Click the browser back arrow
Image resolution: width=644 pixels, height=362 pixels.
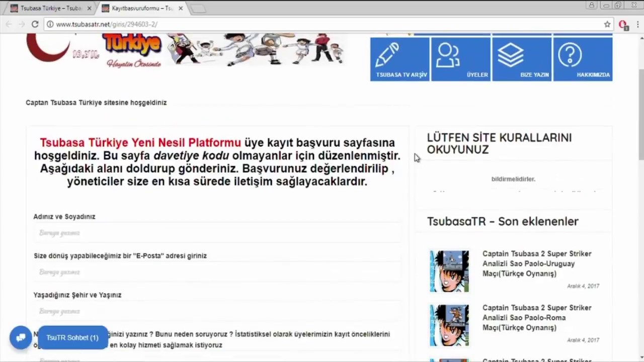[x=9, y=24]
